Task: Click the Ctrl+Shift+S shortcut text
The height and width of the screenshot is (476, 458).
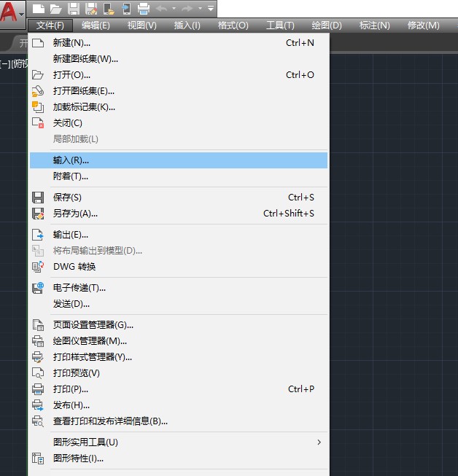Action: [x=289, y=214]
